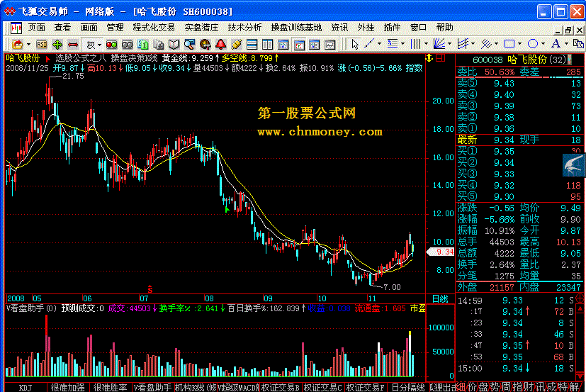586x392 pixels.
Task: Open the octagon tool dropdown arrow
Action: [543, 44]
